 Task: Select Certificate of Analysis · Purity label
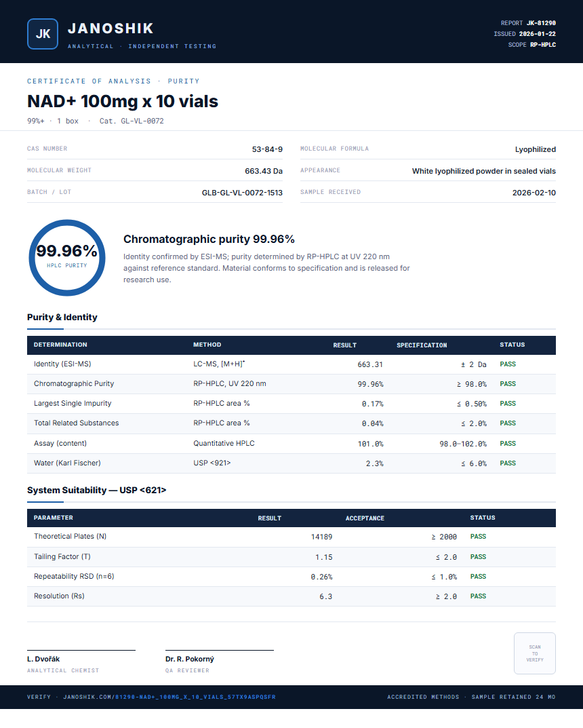click(113, 81)
